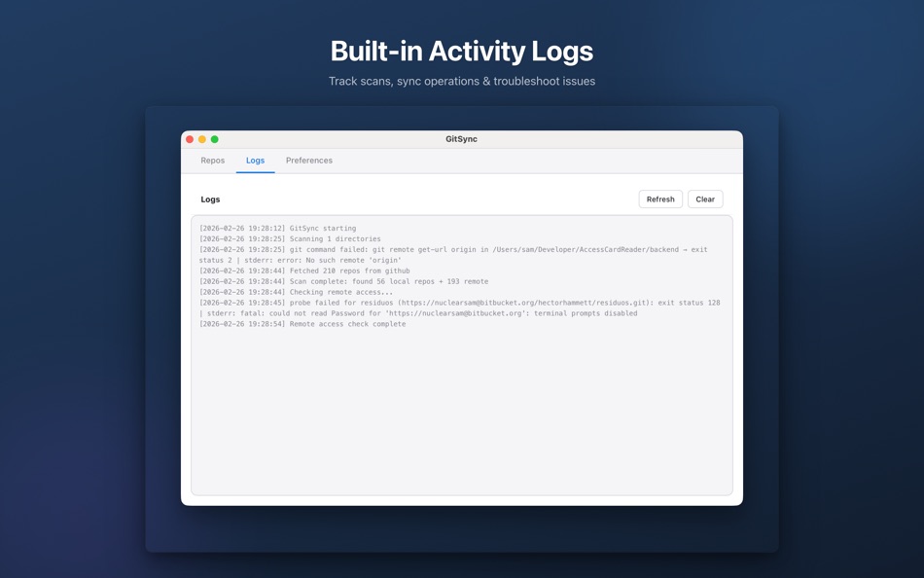This screenshot has height=578, width=924.
Task: Click the scan complete summary entry
Action: (340, 281)
